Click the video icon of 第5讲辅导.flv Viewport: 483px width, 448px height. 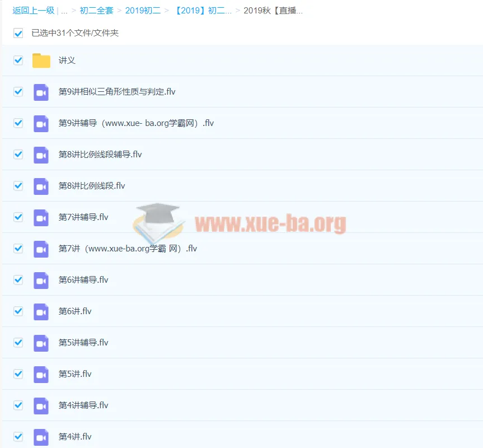coord(41,343)
